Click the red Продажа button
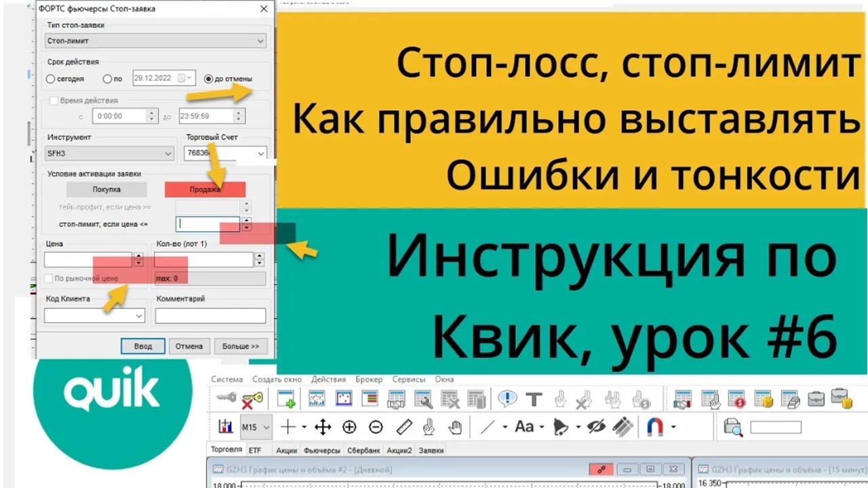The image size is (868, 488). click(x=205, y=189)
